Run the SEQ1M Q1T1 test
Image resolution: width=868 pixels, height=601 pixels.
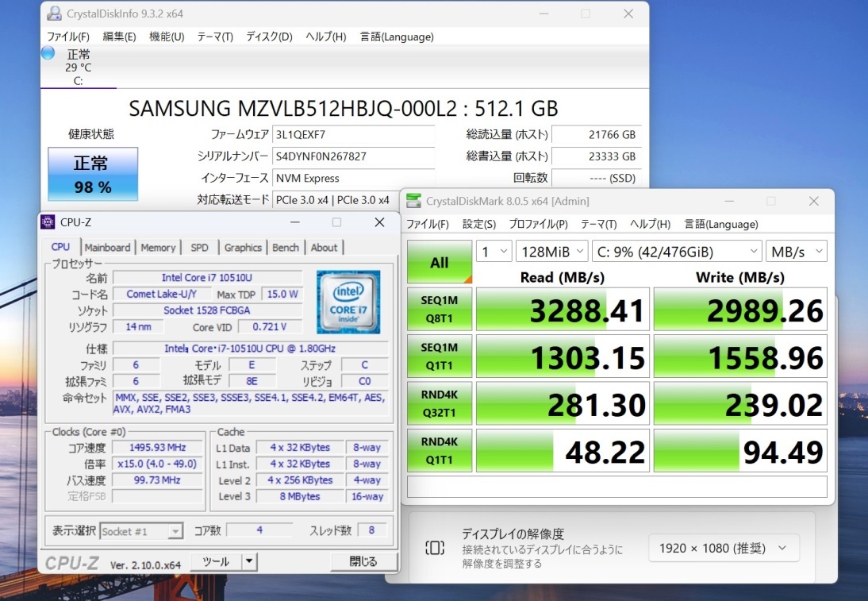(x=440, y=356)
